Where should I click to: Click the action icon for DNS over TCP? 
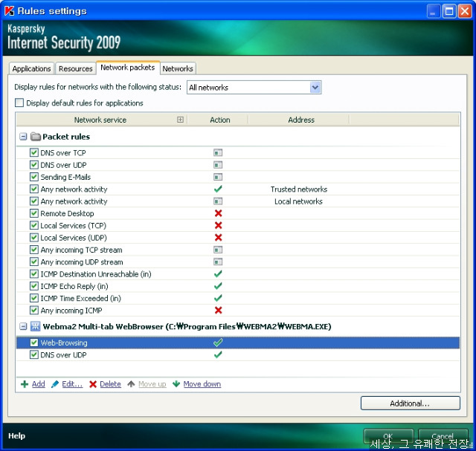[218, 152]
